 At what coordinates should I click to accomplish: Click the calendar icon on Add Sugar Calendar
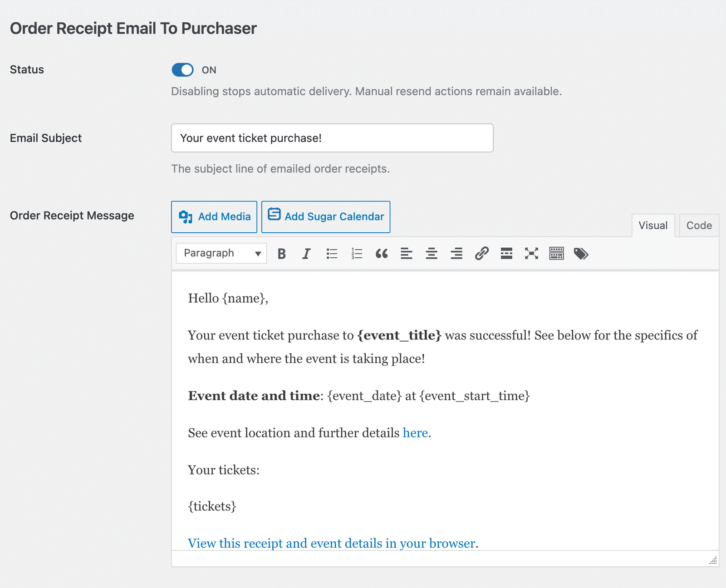(x=274, y=214)
